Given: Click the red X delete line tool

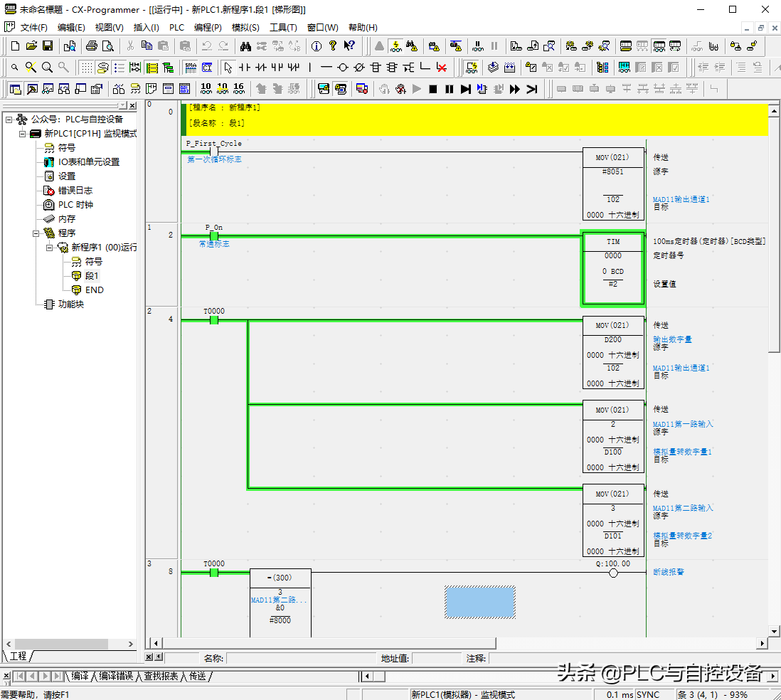Looking at the screenshot, I should (442, 68).
